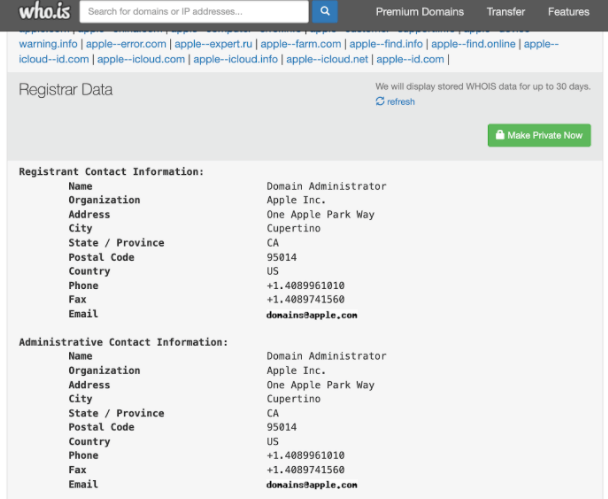Focus the domain search input field
Screen dimensions: 608x499
[x=194, y=12]
